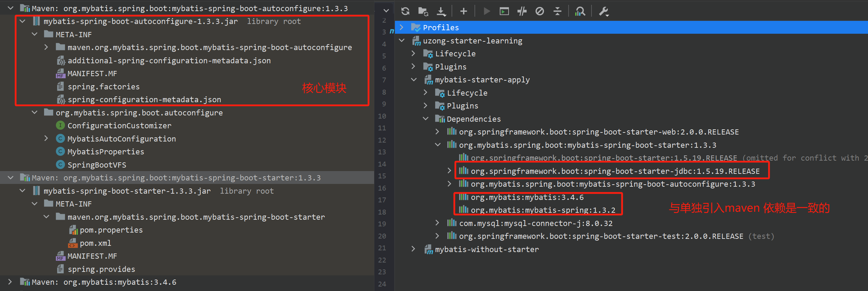Screen dimensions: 868x291
Task: Select omitted spring-boot-starter:1.5.19.RELEASE dependency
Action: (604, 158)
